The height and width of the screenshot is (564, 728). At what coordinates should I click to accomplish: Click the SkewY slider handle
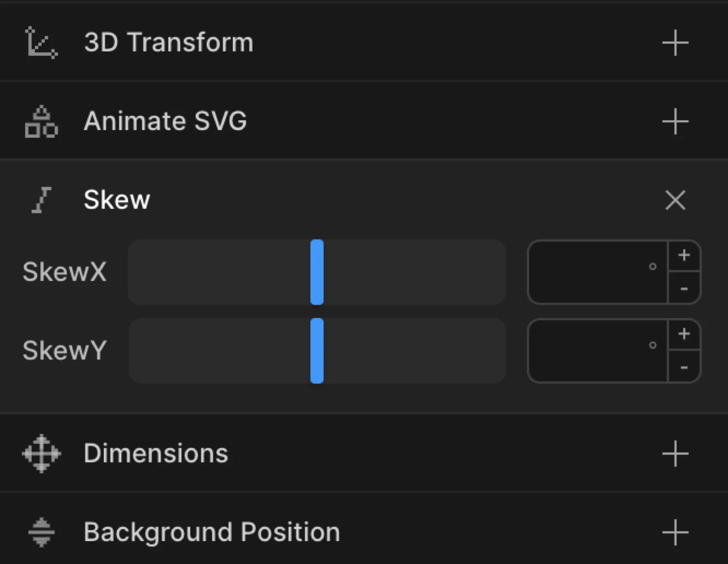click(x=317, y=350)
